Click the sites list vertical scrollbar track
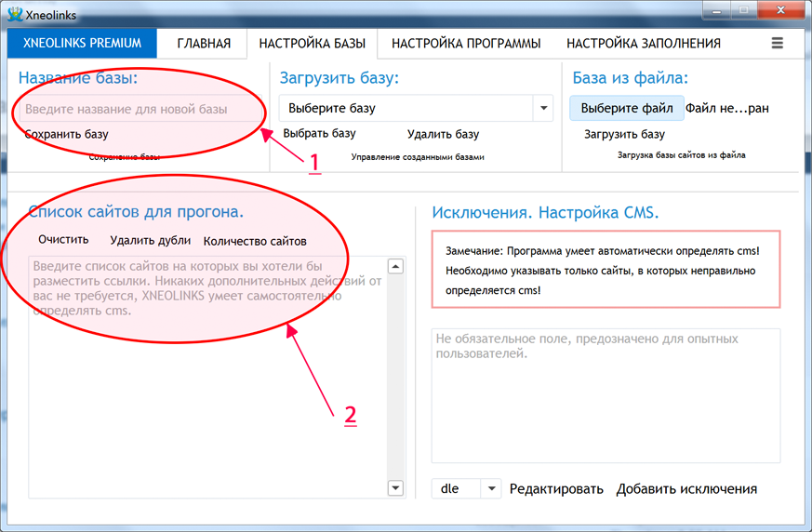Screen dimensions: 812x532 tap(395, 377)
